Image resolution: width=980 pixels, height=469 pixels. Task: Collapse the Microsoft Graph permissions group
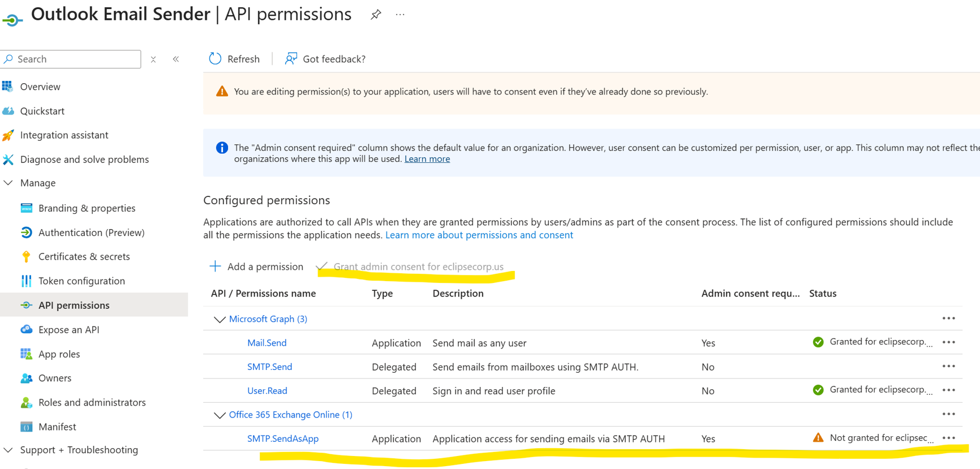point(220,320)
